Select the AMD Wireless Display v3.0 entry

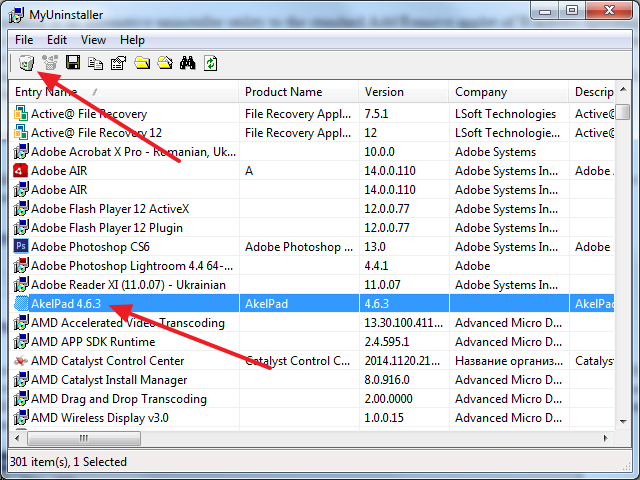tap(99, 418)
